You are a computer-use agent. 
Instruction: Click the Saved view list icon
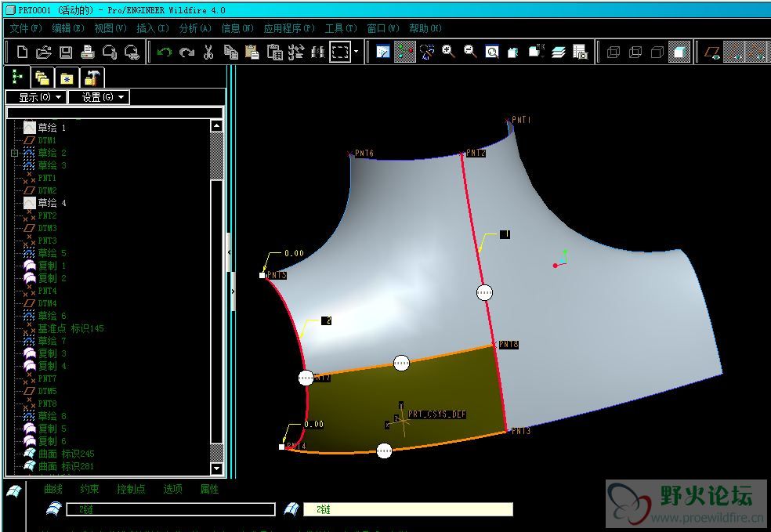[x=536, y=52]
